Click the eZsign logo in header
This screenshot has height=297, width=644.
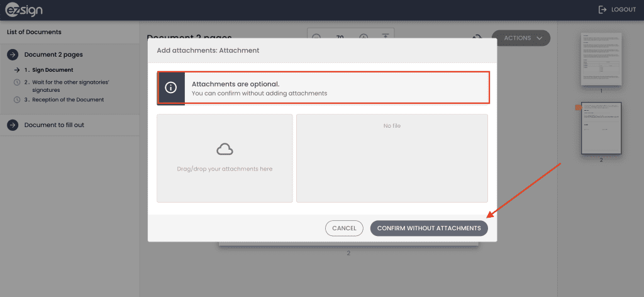(24, 10)
